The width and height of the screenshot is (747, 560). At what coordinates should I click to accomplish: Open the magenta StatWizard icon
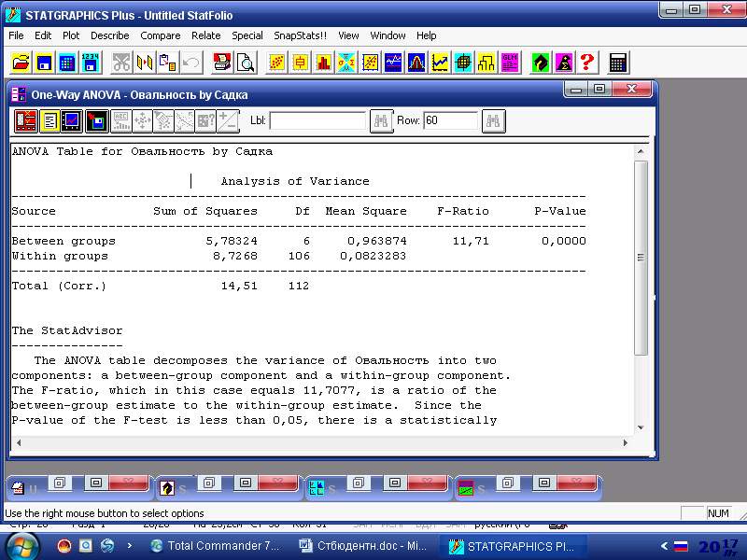point(564,63)
